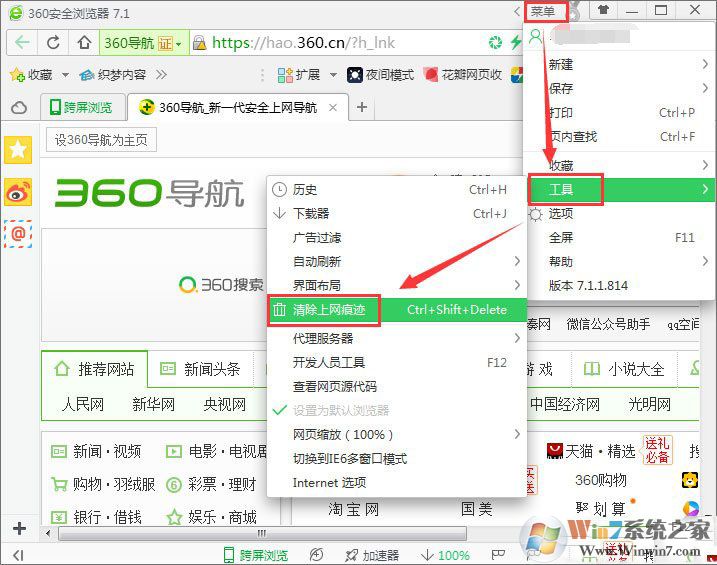This screenshot has width=717, height=565.
Task: Switch to the 跨屏浏览 tab
Action: [82, 107]
